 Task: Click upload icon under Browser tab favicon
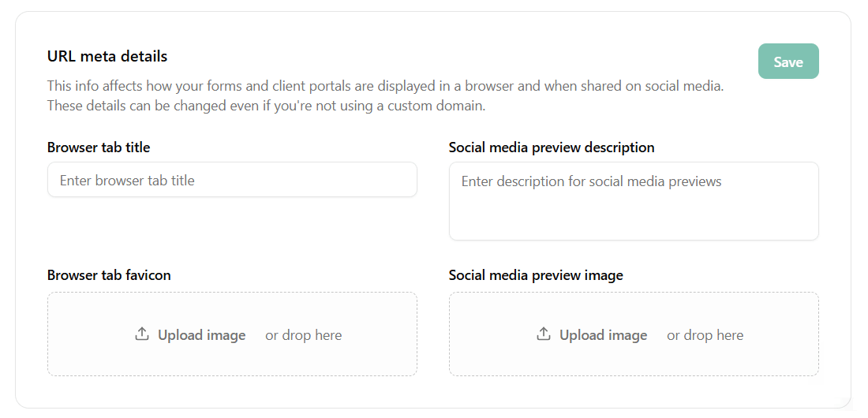[142, 334]
